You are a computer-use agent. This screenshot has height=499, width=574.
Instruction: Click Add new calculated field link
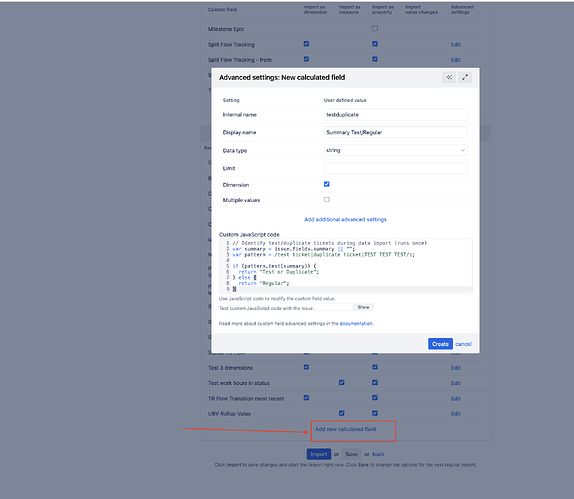pyautogui.click(x=345, y=429)
